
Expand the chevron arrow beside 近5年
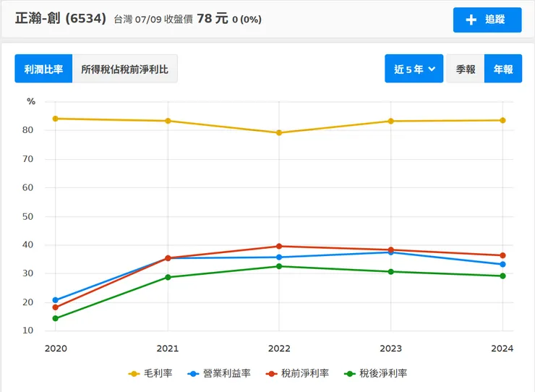[x=432, y=69]
